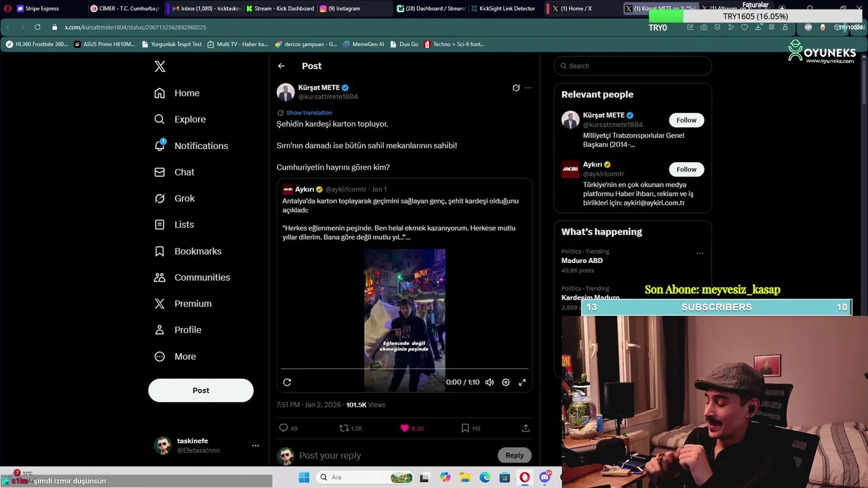Open Communities in the sidebar
Viewport: 868px width, 488px height.
point(192,277)
